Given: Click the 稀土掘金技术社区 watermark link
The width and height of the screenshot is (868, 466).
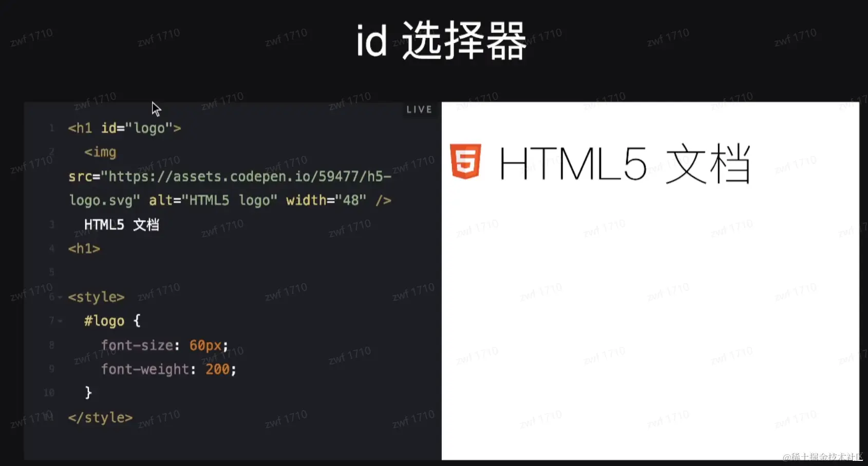Looking at the screenshot, I should pos(823,457).
